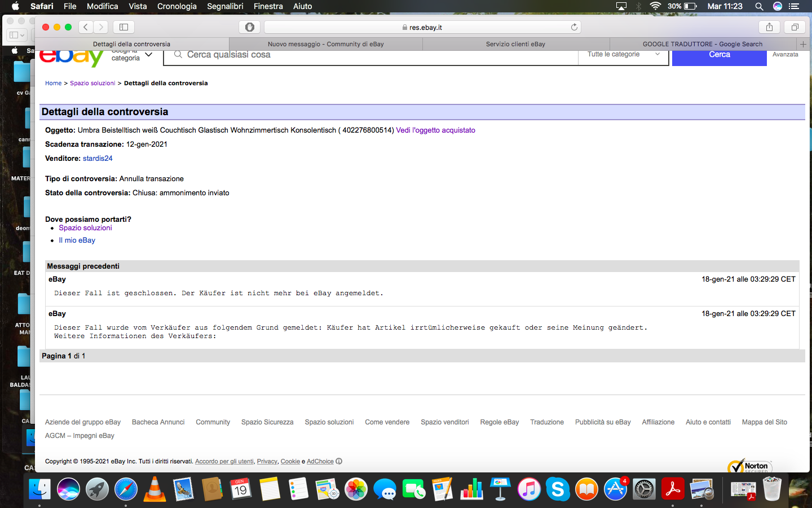Open Notes app in Dock

[270, 489]
